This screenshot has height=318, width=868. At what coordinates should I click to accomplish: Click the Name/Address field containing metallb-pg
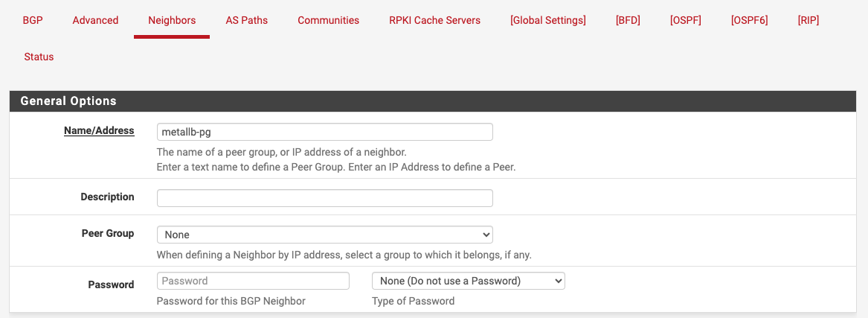click(324, 132)
